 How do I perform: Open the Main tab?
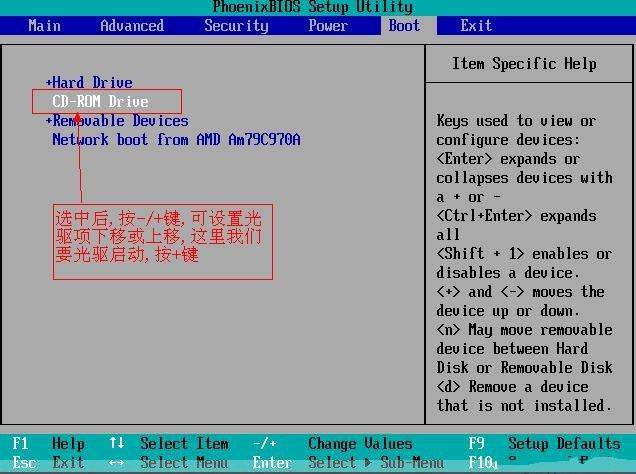tap(44, 26)
